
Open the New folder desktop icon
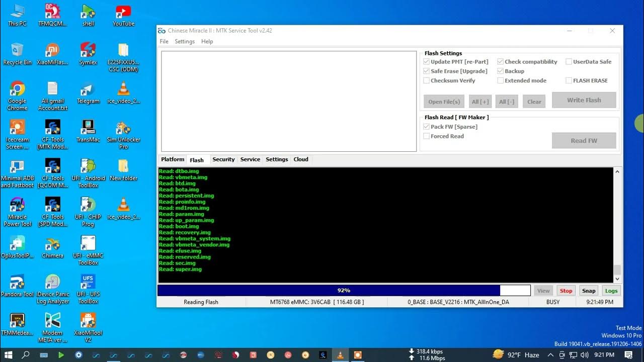pyautogui.click(x=123, y=170)
